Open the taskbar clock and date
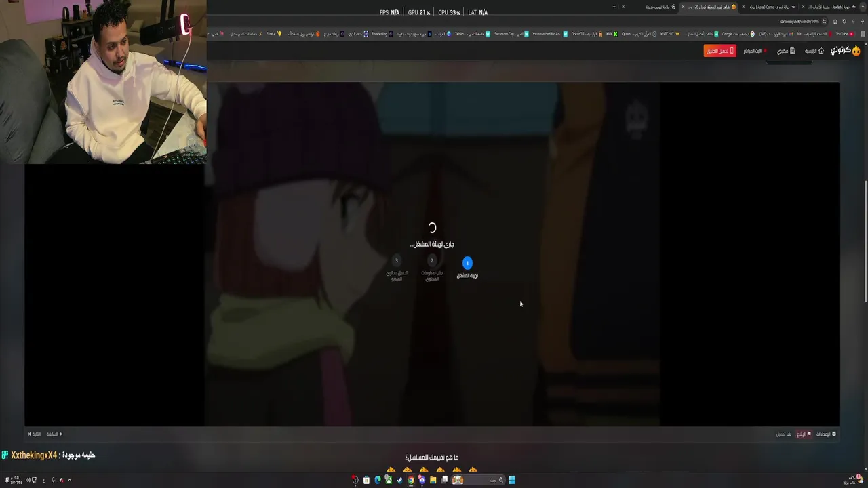The image size is (868, 488). pyautogui.click(x=15, y=480)
